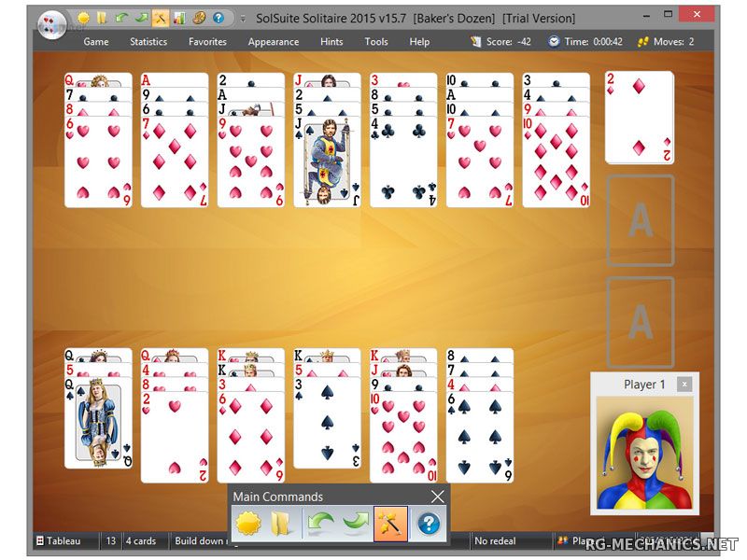Close the Player 1 panel
Image resolution: width=747 pixels, height=560 pixels.
pyautogui.click(x=684, y=385)
